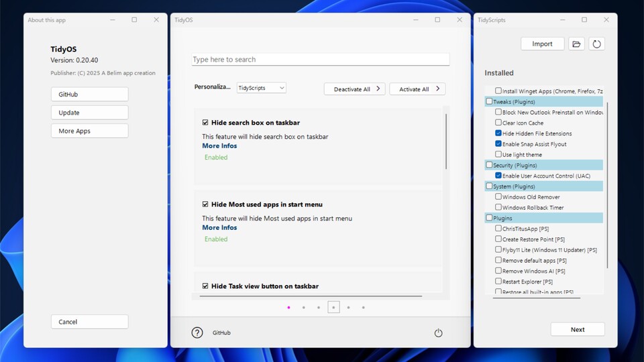This screenshot has height=362, width=644.
Task: Click the Deactivate All button
Action: click(x=354, y=89)
